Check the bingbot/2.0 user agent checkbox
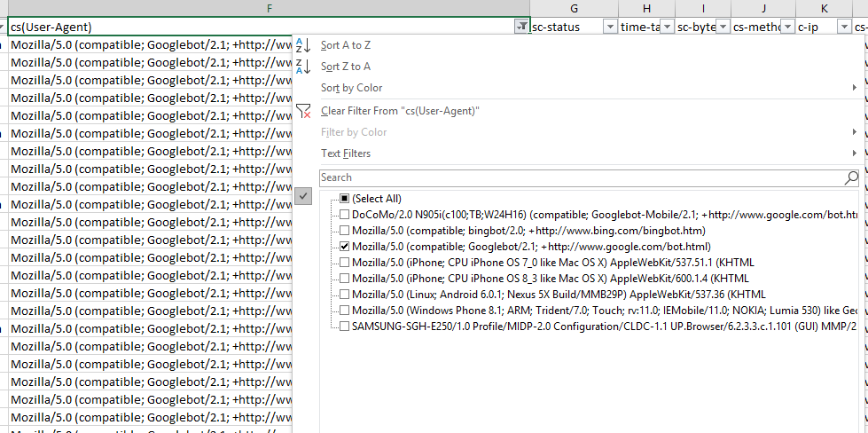Screen dimensions: 868x433 point(345,231)
